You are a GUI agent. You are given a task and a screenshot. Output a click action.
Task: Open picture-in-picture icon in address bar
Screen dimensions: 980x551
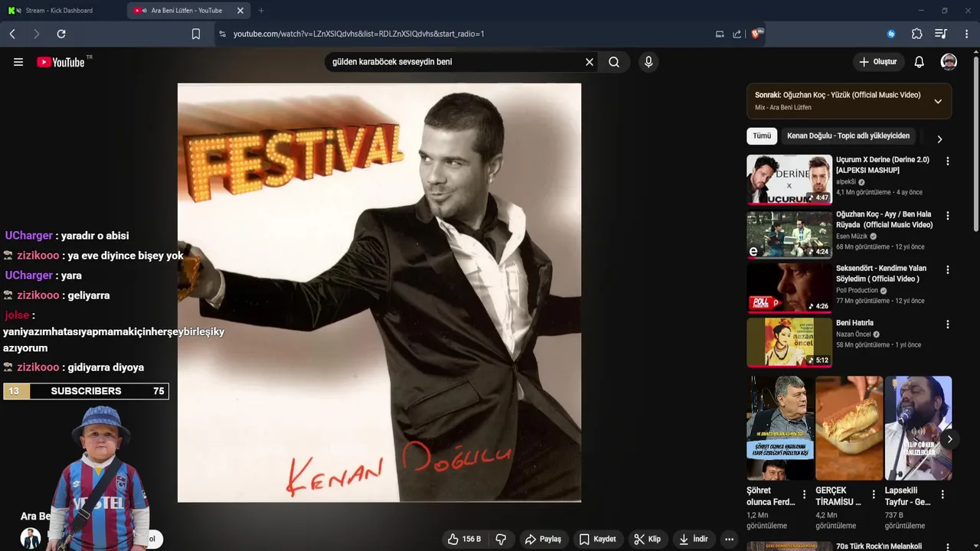720,34
